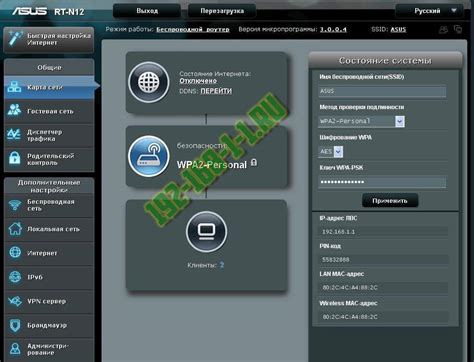Image resolution: width=474 pixels, height=362 pixels.
Task: Open the Internet (WAN) globe icon in sidebar
Action: click(15, 253)
